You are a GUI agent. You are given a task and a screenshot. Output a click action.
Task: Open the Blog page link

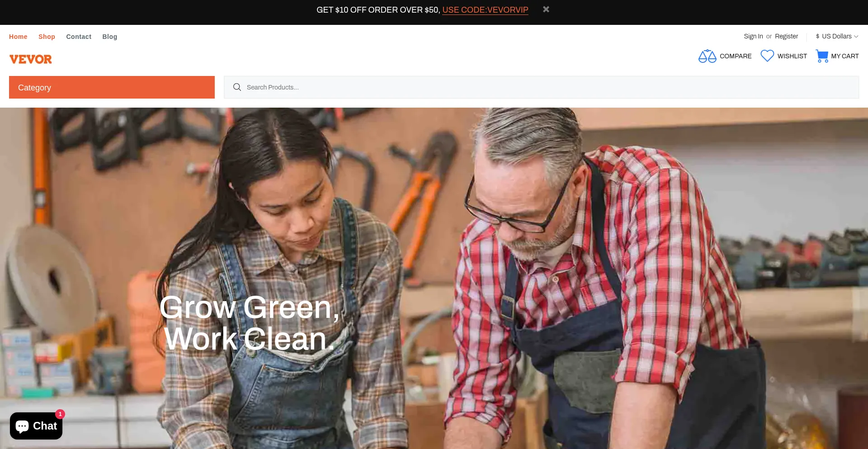(109, 37)
